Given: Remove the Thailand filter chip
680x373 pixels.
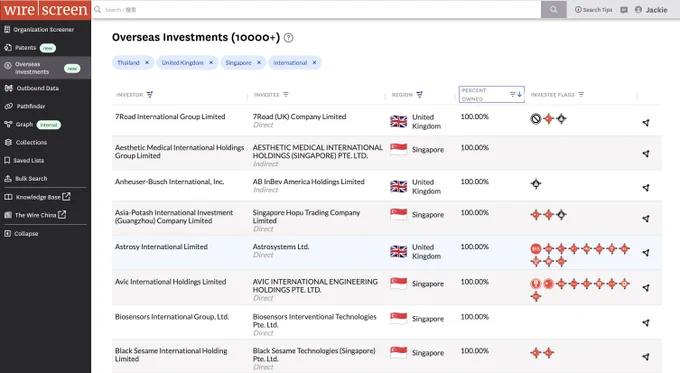Looking at the screenshot, I should (x=147, y=62).
